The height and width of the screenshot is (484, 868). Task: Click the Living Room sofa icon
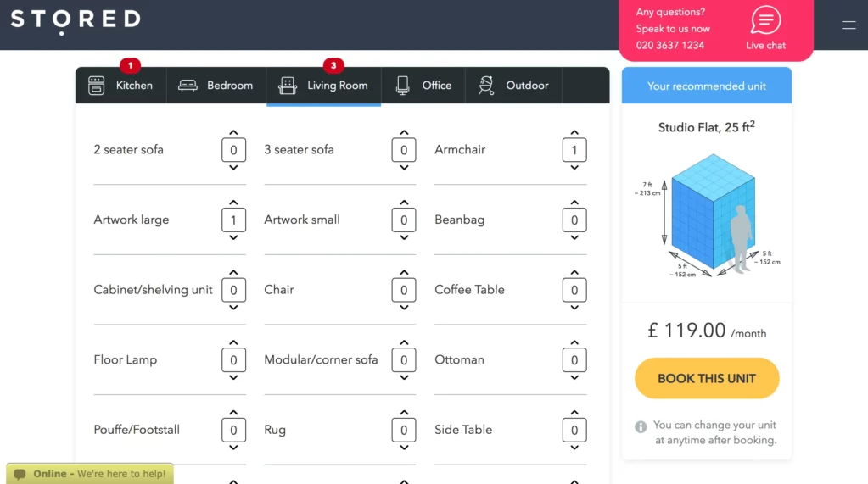pos(288,86)
